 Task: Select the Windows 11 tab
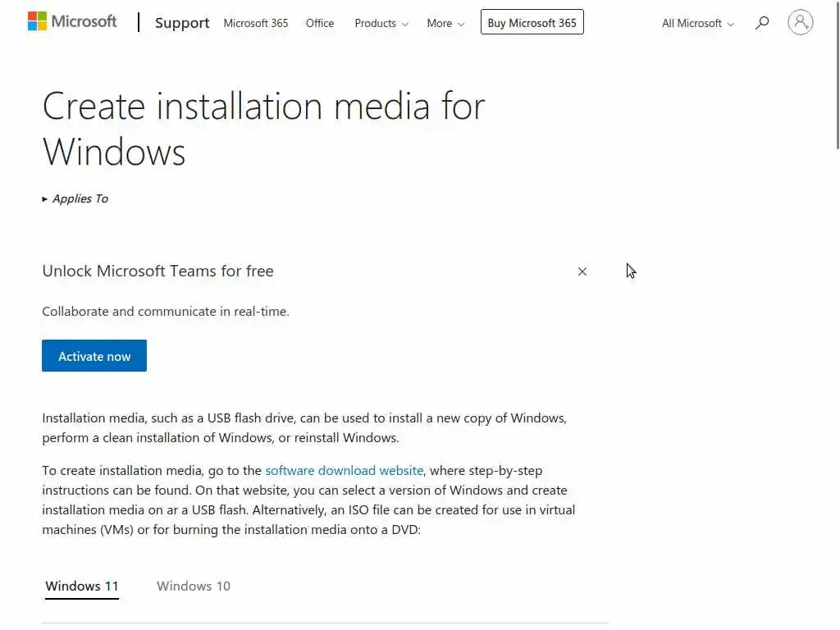point(82,586)
